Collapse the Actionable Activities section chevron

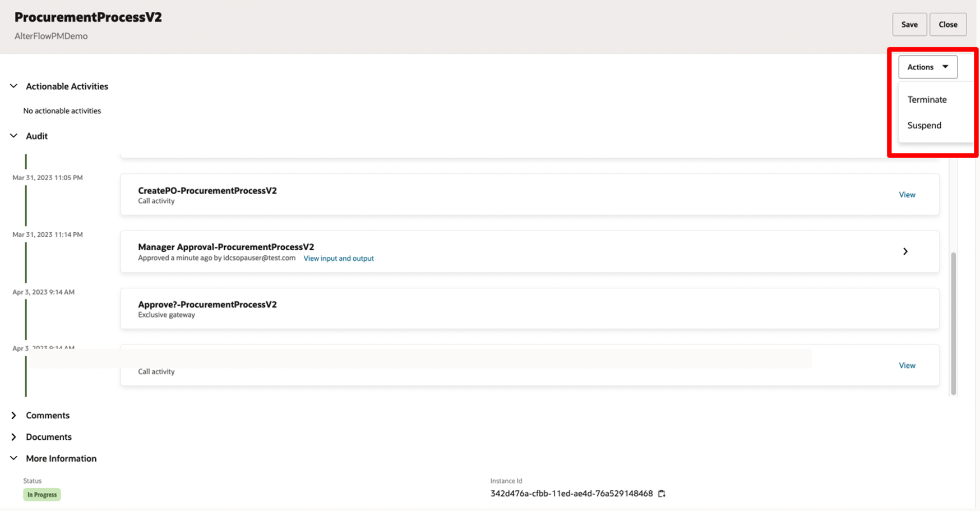pos(13,86)
